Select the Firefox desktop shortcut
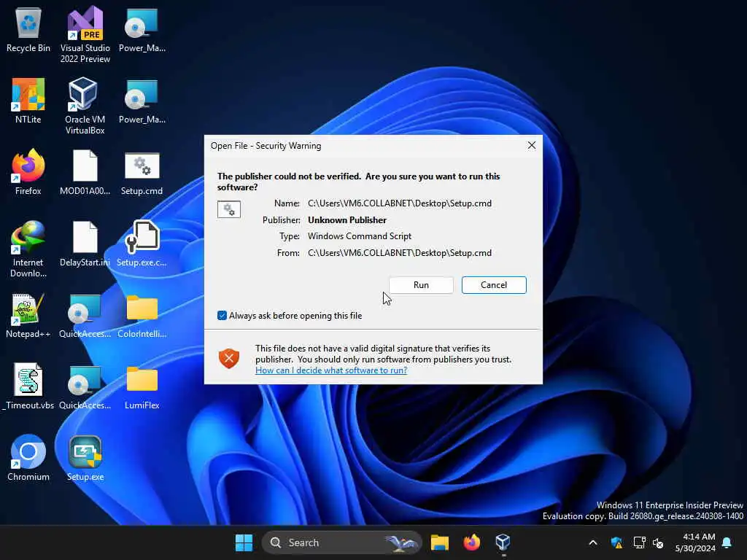Image resolution: width=747 pixels, height=560 pixels. [28, 172]
